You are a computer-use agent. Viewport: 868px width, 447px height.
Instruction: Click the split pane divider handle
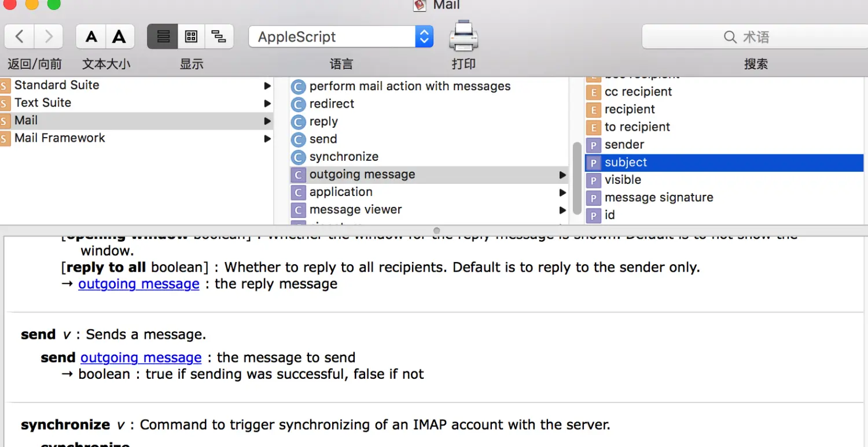pos(437,230)
